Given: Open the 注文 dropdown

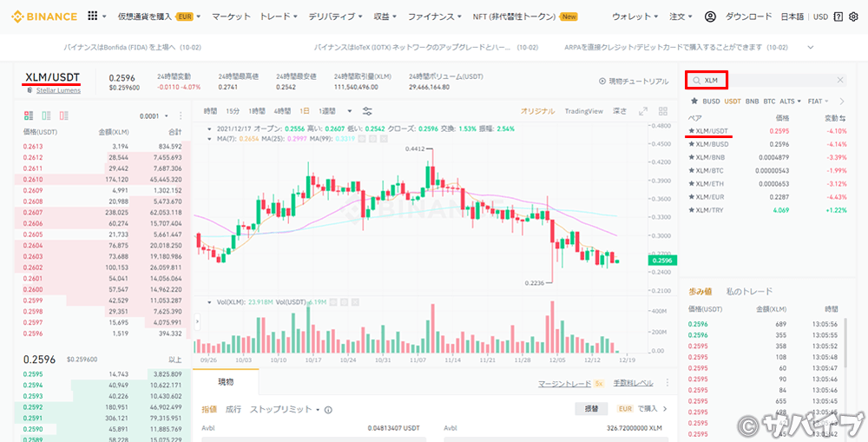Looking at the screenshot, I should click(x=681, y=16).
